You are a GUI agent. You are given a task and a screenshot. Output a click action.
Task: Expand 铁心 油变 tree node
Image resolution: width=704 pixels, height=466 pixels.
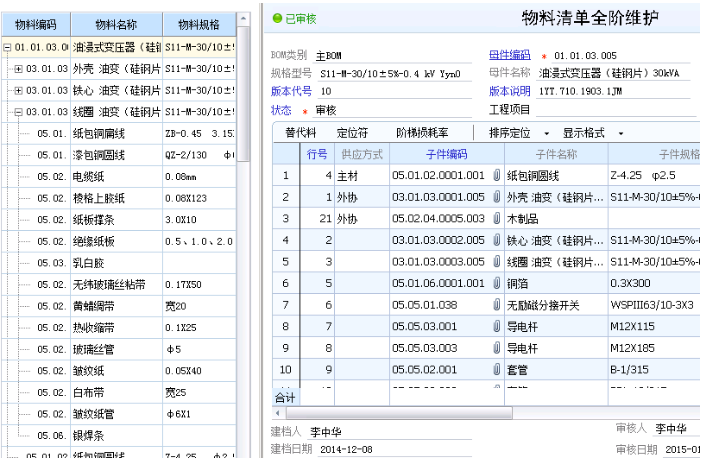tap(18, 90)
